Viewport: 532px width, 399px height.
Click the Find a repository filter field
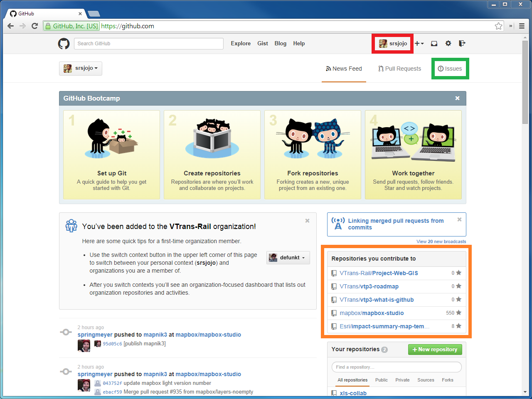coord(397,367)
